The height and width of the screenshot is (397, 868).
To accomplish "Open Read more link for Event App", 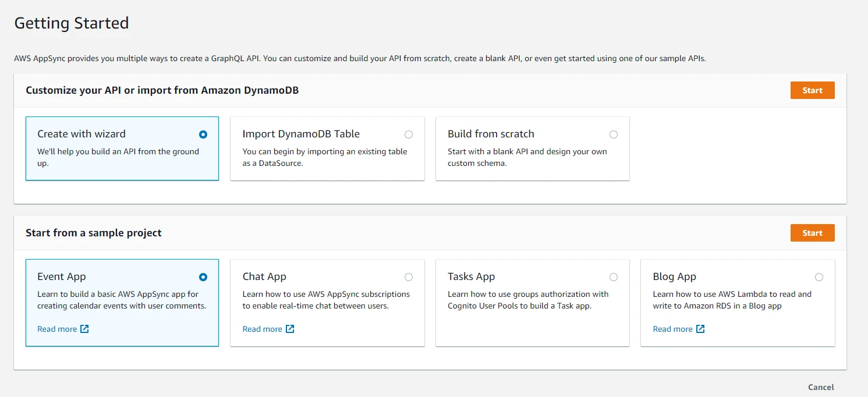I will [57, 329].
